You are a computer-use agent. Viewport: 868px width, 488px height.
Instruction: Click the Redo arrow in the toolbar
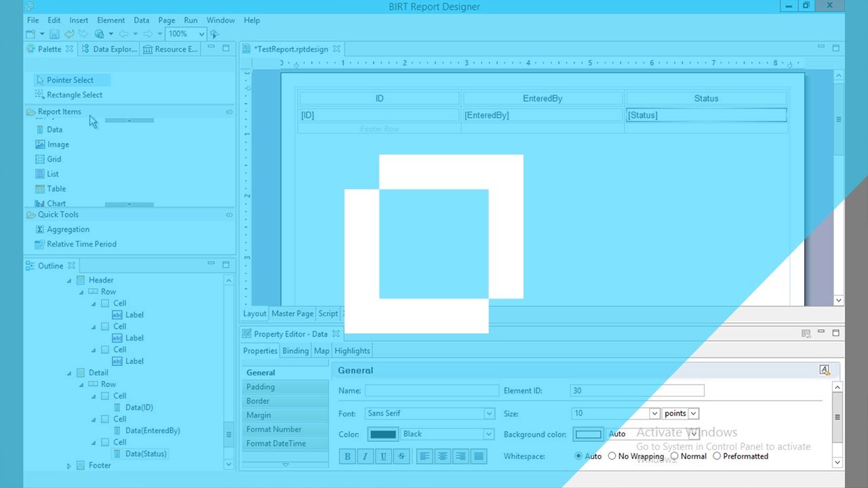pyautogui.click(x=83, y=34)
